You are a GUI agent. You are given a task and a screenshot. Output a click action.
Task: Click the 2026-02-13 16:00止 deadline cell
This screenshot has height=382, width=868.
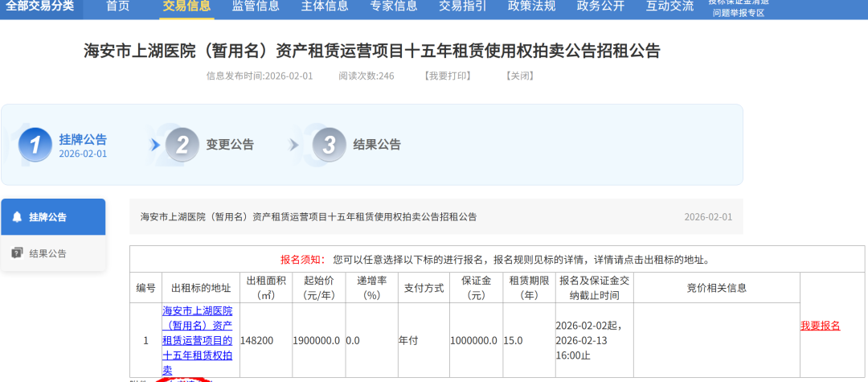pyautogui.click(x=595, y=340)
